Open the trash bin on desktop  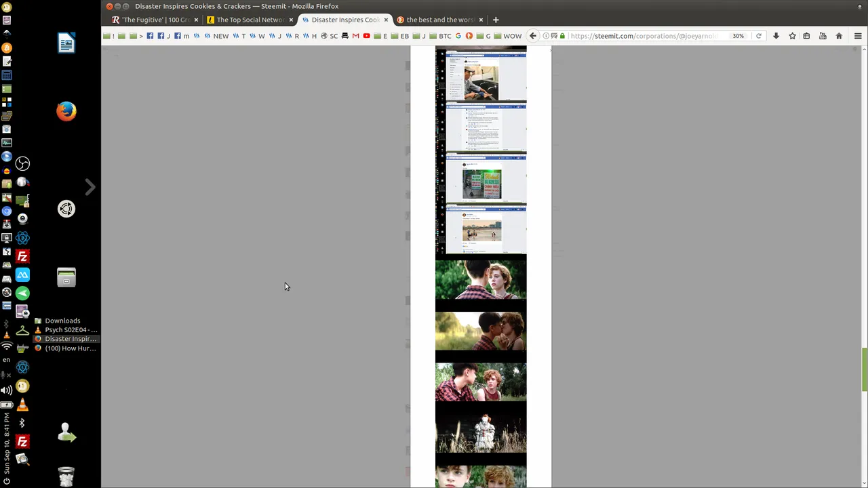click(x=66, y=476)
